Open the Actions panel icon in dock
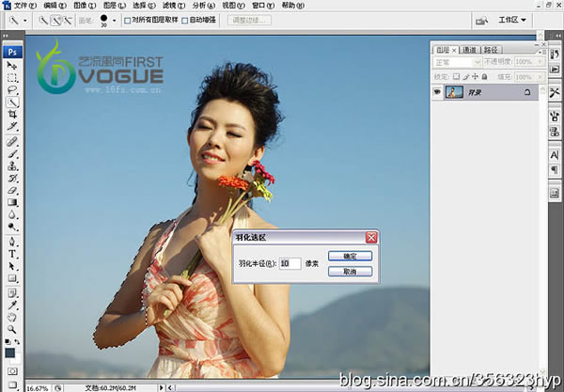This screenshot has width=564, height=392. tap(555, 69)
